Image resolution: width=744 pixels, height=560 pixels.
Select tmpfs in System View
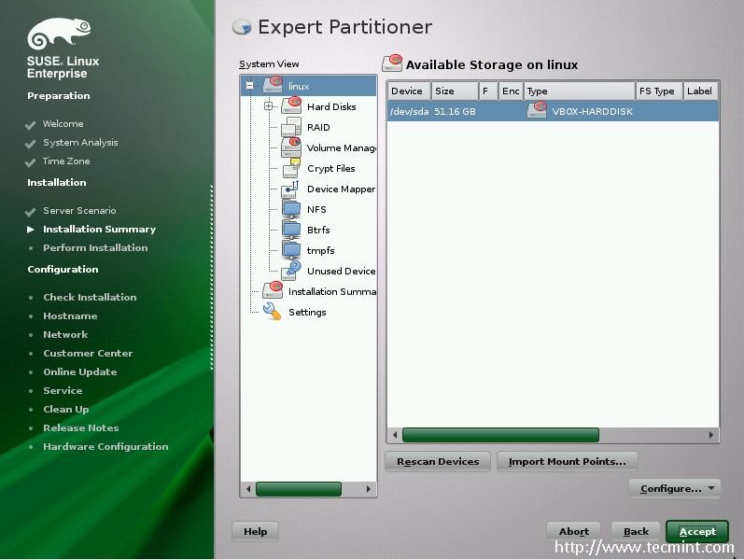(x=321, y=250)
